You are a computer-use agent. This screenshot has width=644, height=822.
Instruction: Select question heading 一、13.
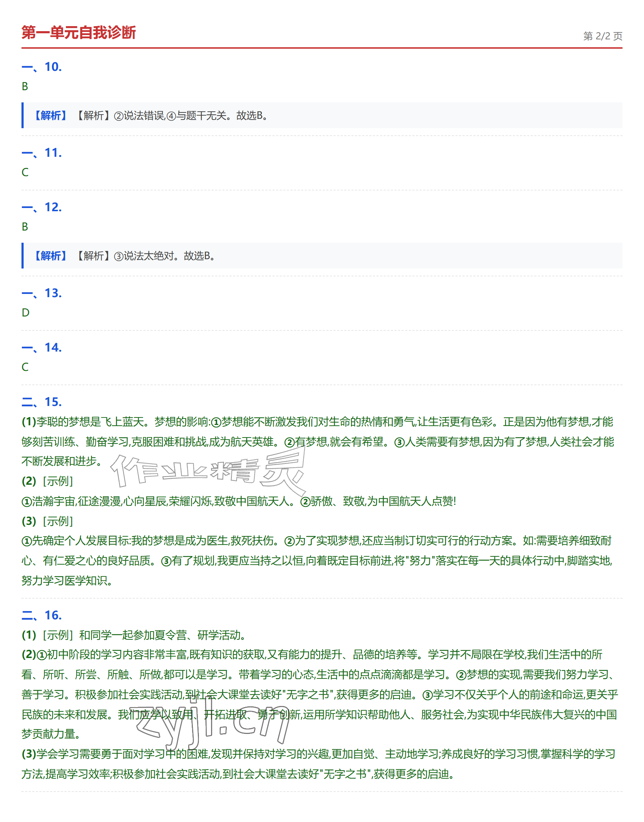pos(42,293)
